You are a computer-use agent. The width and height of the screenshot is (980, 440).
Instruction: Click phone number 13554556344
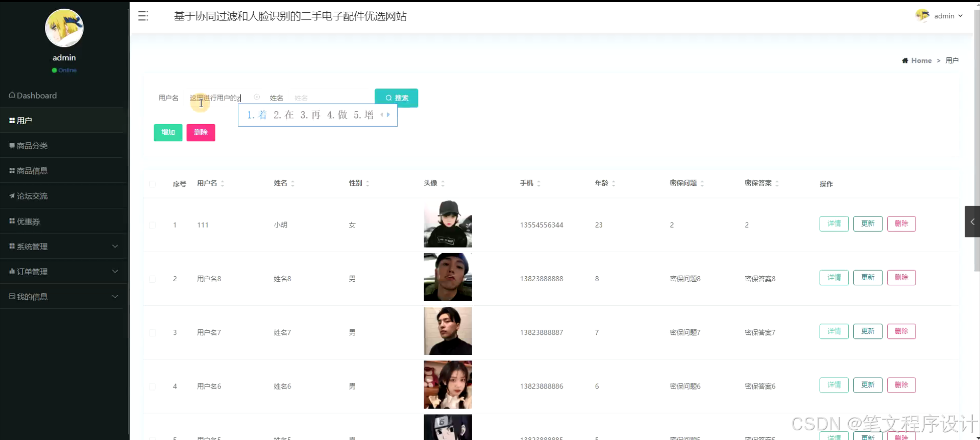pyautogui.click(x=542, y=225)
